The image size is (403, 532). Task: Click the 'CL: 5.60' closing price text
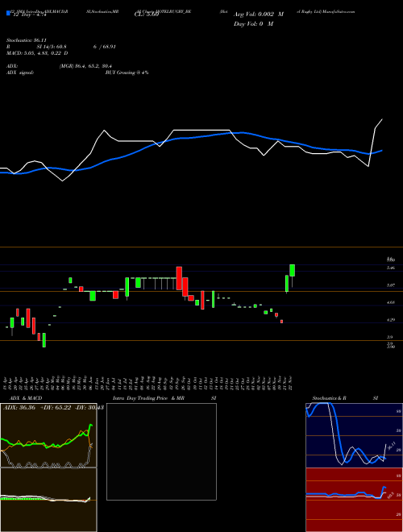coord(146,15)
